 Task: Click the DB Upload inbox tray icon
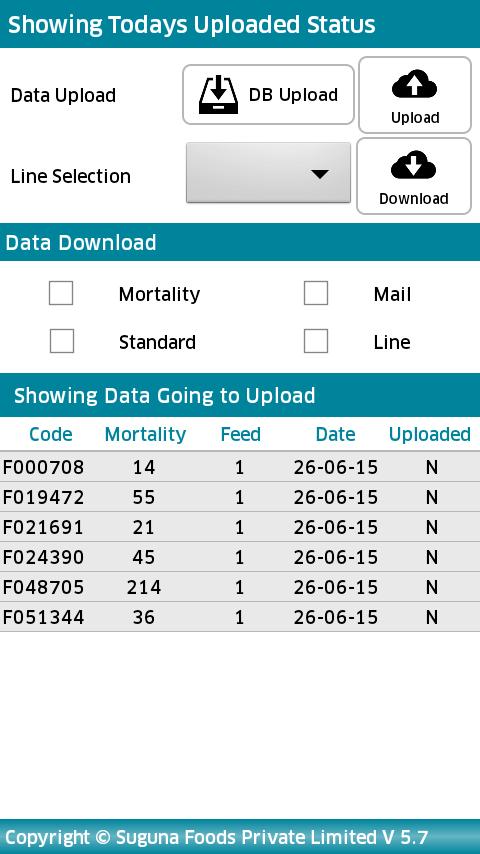pyautogui.click(x=218, y=95)
